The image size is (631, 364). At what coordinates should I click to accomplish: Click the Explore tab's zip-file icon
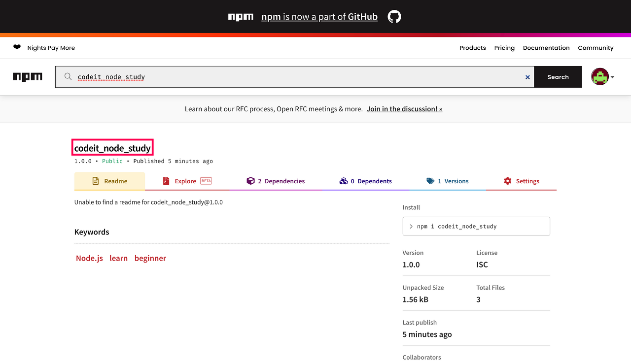(x=166, y=181)
